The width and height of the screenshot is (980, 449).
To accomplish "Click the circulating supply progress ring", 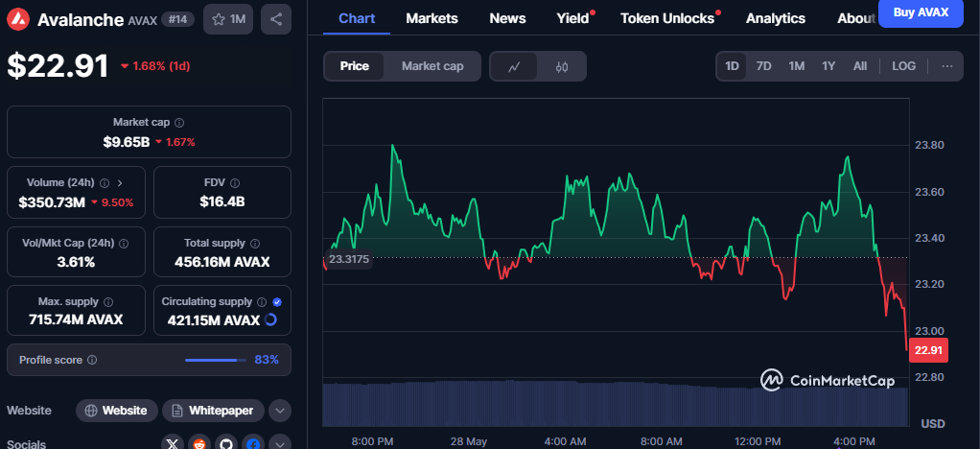I will pos(270,320).
